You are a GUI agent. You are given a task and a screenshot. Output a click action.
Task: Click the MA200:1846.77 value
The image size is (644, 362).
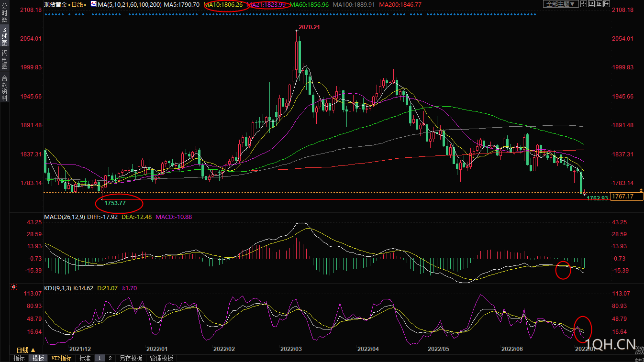[x=400, y=4]
